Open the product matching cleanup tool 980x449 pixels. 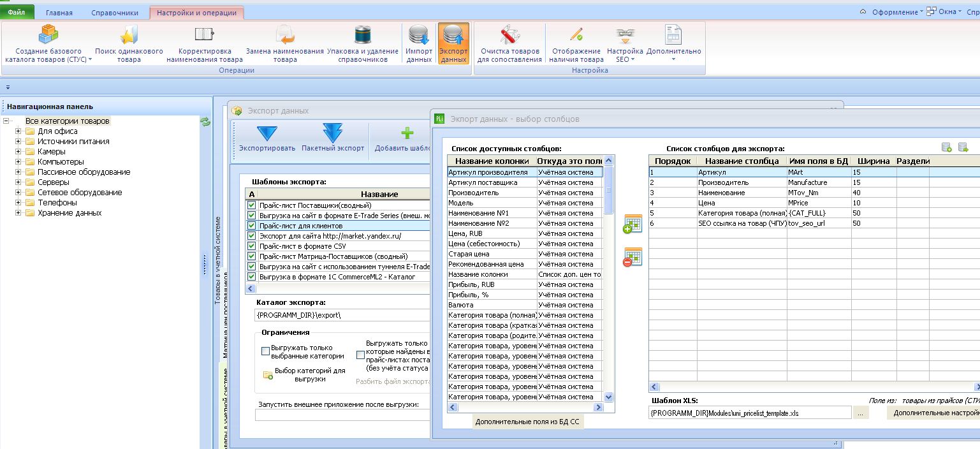point(510,43)
